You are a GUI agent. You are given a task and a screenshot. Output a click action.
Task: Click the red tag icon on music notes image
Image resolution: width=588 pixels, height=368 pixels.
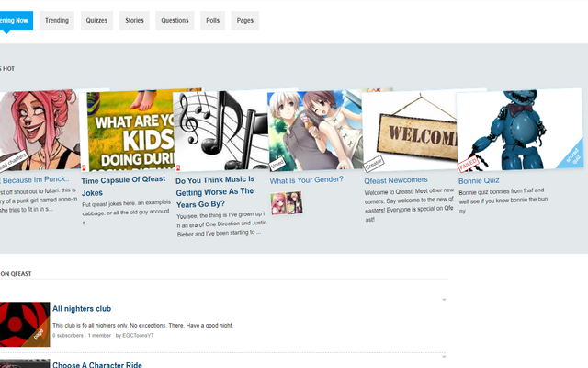[x=178, y=167]
